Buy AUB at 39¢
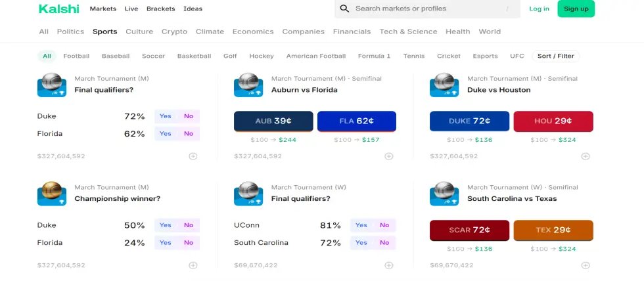Viewport: 644px width, 281px height. click(273, 121)
